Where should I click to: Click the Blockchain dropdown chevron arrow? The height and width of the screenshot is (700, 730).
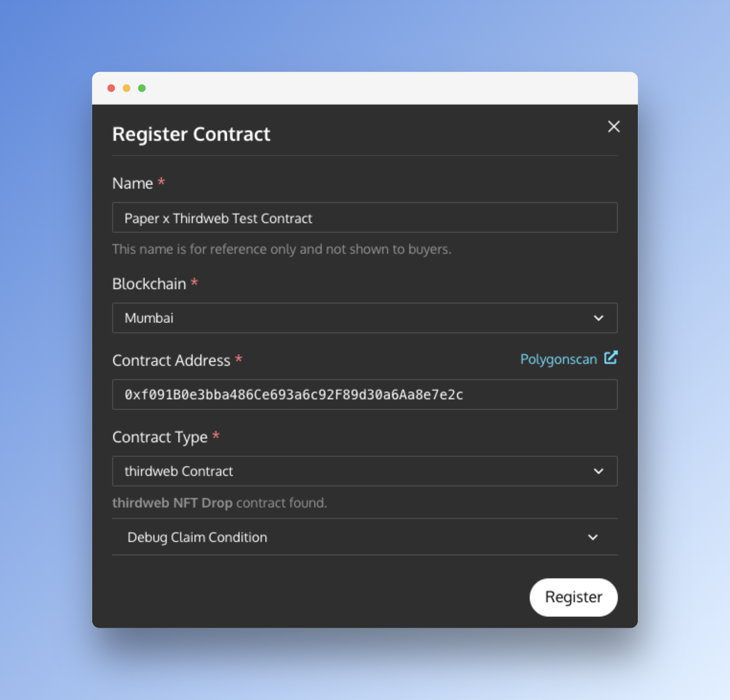click(599, 318)
